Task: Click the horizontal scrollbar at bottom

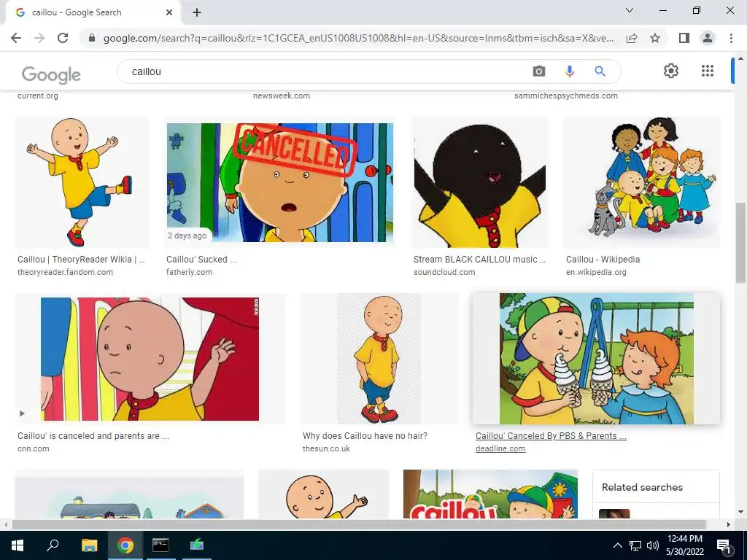Action: click(x=359, y=524)
